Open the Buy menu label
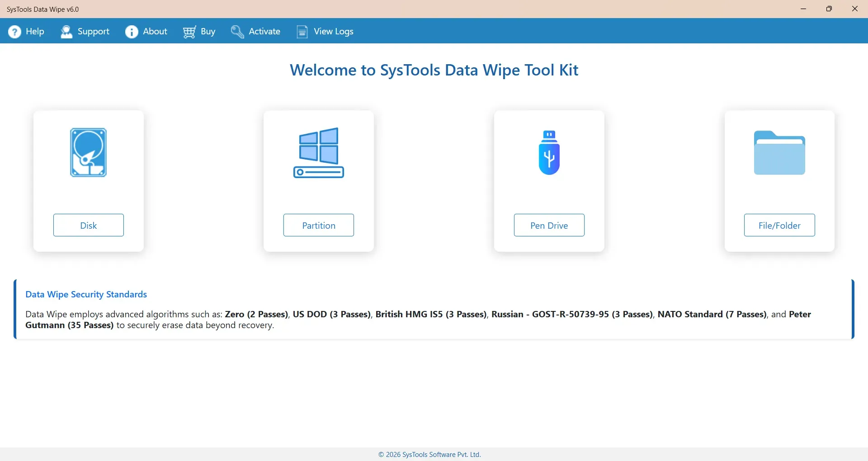This screenshot has width=868, height=461. [x=208, y=32]
